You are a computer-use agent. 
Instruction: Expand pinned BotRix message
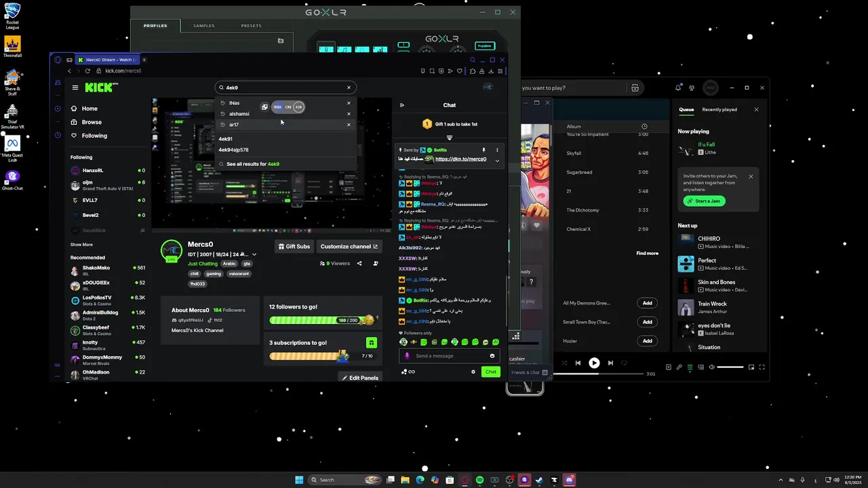pyautogui.click(x=497, y=161)
